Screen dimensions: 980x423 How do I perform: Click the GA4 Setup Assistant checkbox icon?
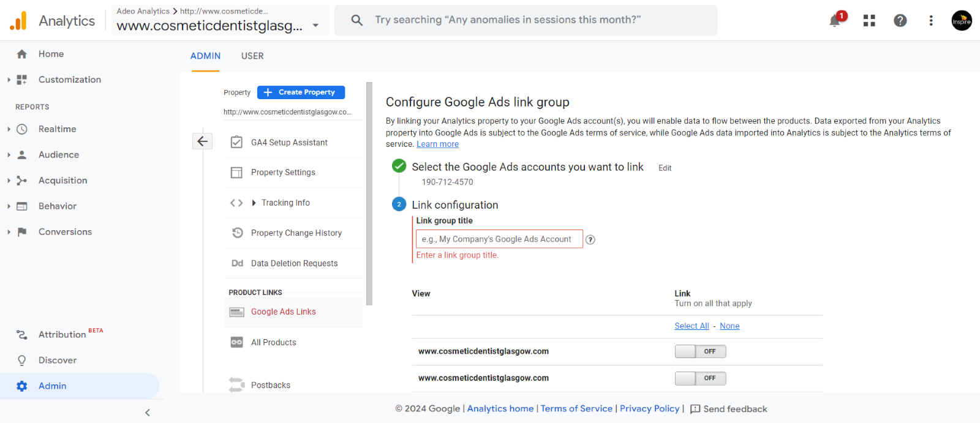pyautogui.click(x=236, y=142)
